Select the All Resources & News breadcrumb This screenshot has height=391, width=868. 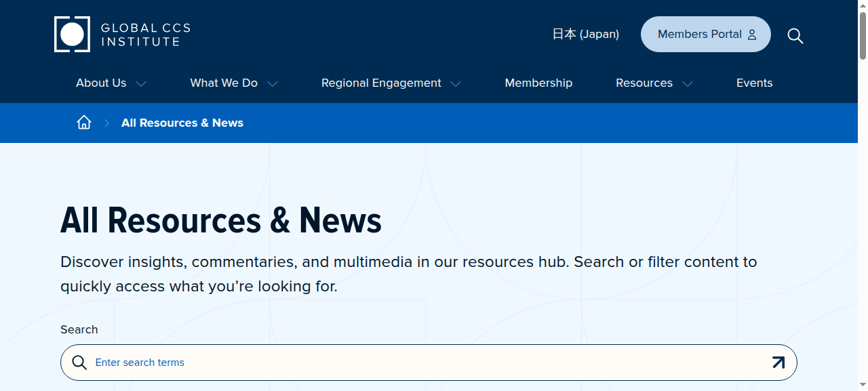pos(182,123)
